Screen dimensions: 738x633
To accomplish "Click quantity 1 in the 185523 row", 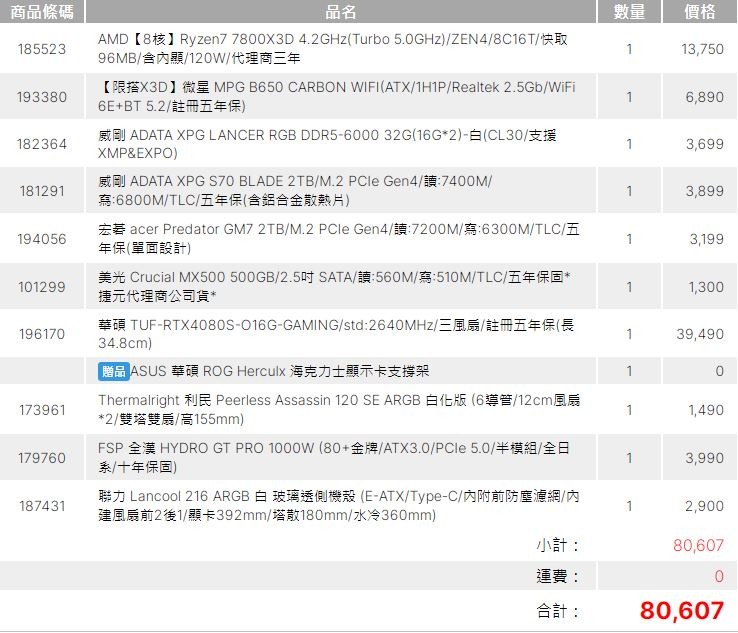I will pos(629,49).
